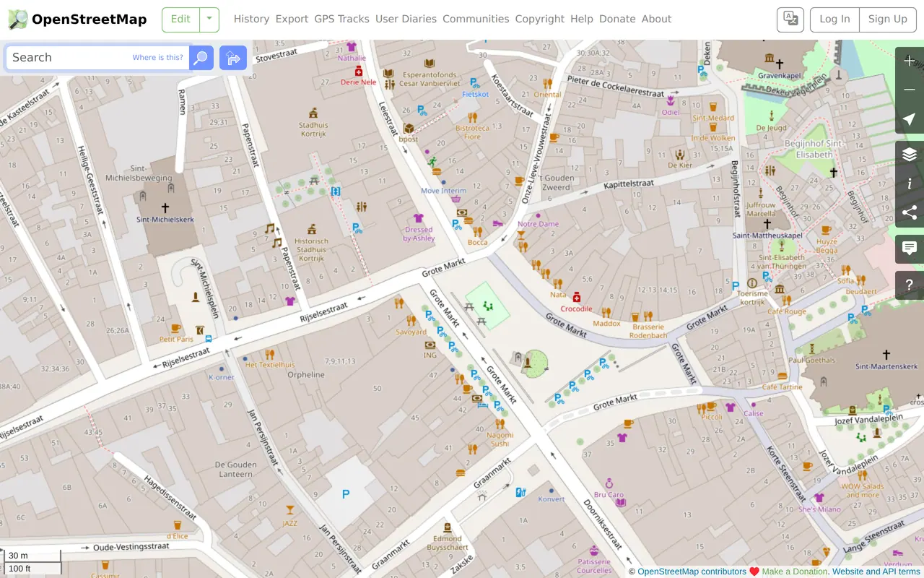This screenshot has width=924, height=578.
Task: Click the Log In button
Action: pos(834,20)
